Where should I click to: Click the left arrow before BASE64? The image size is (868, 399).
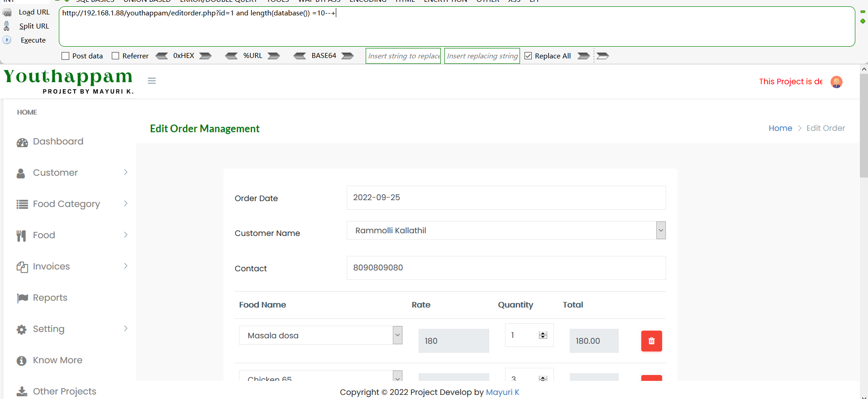click(x=300, y=56)
